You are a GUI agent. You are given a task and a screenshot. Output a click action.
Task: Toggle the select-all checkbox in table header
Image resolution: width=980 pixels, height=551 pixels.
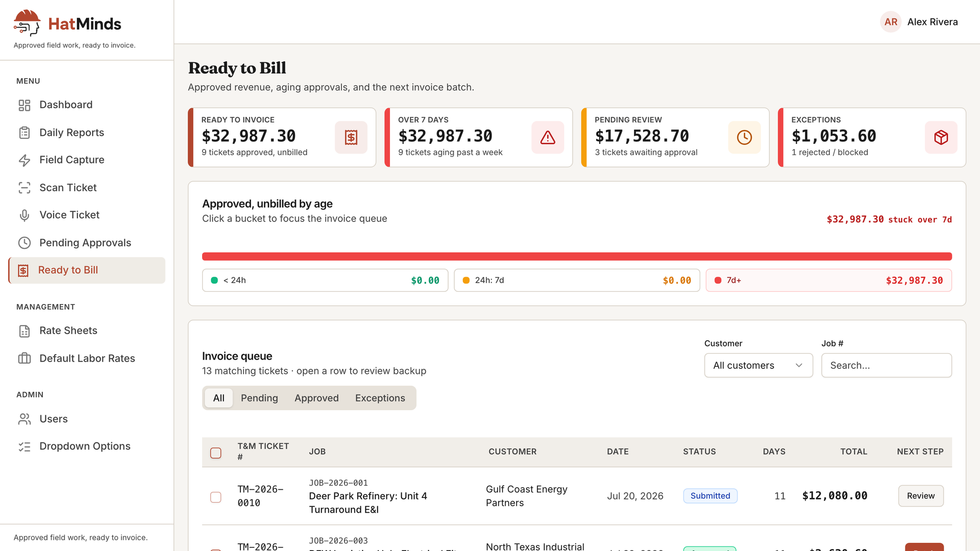click(216, 453)
